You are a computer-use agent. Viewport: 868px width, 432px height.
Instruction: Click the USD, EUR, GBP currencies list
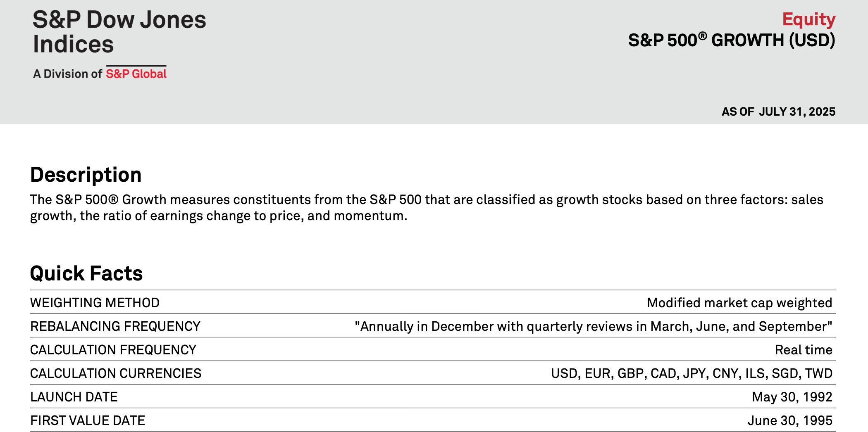pyautogui.click(x=691, y=373)
